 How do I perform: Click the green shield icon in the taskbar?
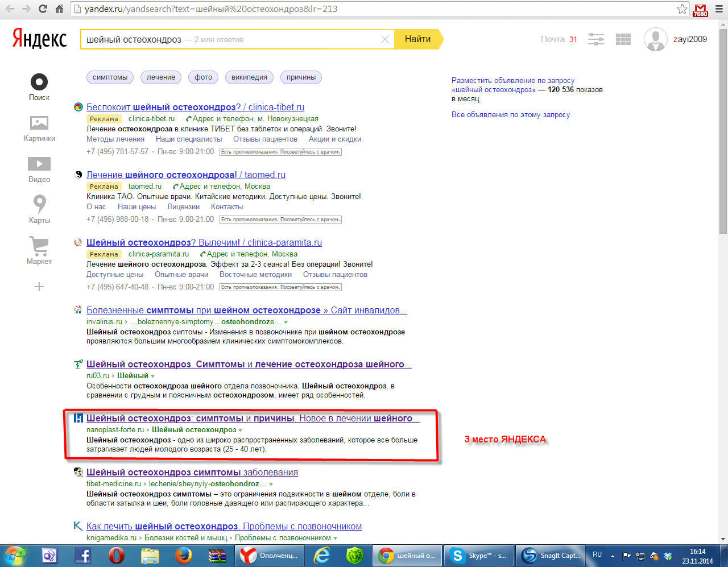(354, 555)
